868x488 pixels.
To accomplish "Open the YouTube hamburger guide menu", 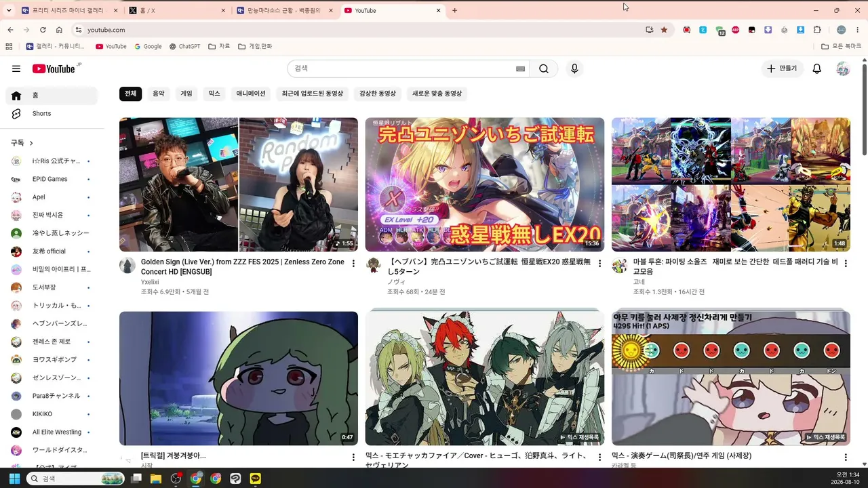I will click(16, 68).
